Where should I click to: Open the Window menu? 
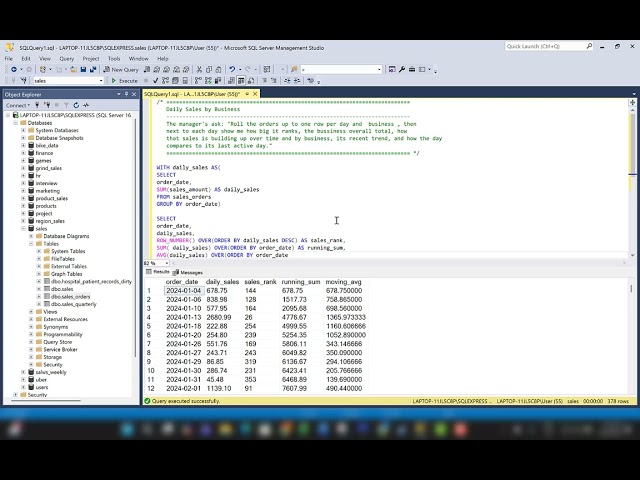[x=138, y=59]
